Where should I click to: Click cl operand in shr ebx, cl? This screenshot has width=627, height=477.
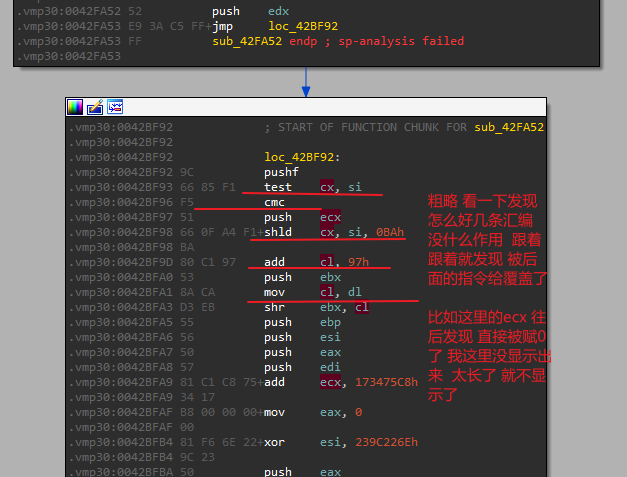pos(361,307)
